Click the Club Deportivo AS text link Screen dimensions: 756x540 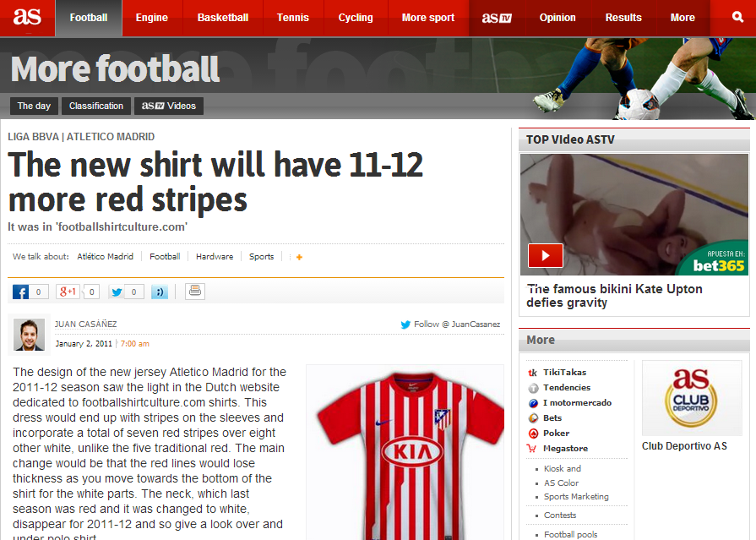click(x=684, y=446)
